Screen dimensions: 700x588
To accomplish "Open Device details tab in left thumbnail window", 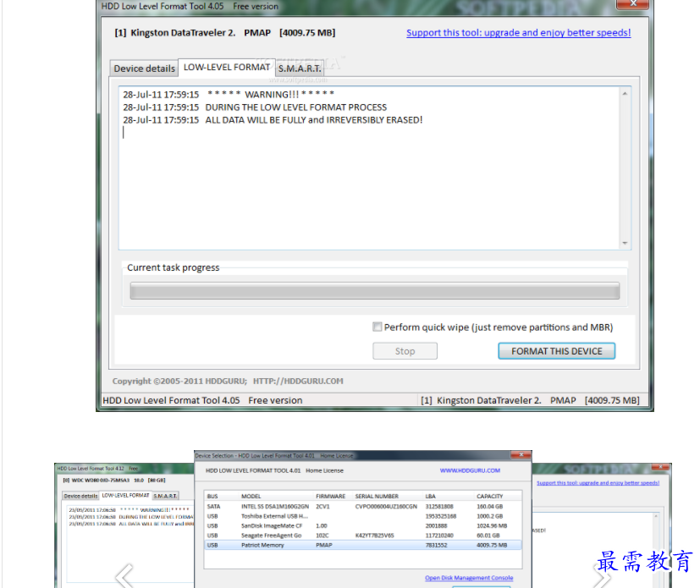I will point(80,496).
